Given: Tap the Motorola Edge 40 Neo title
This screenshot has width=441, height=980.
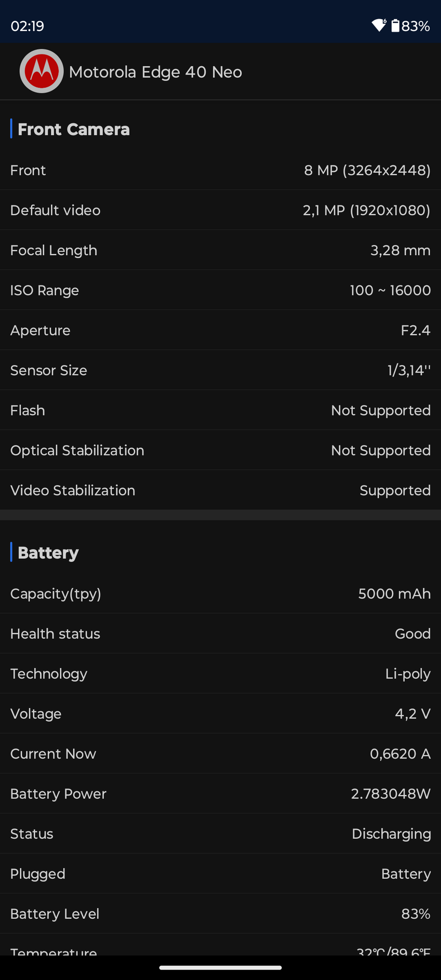Looking at the screenshot, I should click(x=155, y=72).
